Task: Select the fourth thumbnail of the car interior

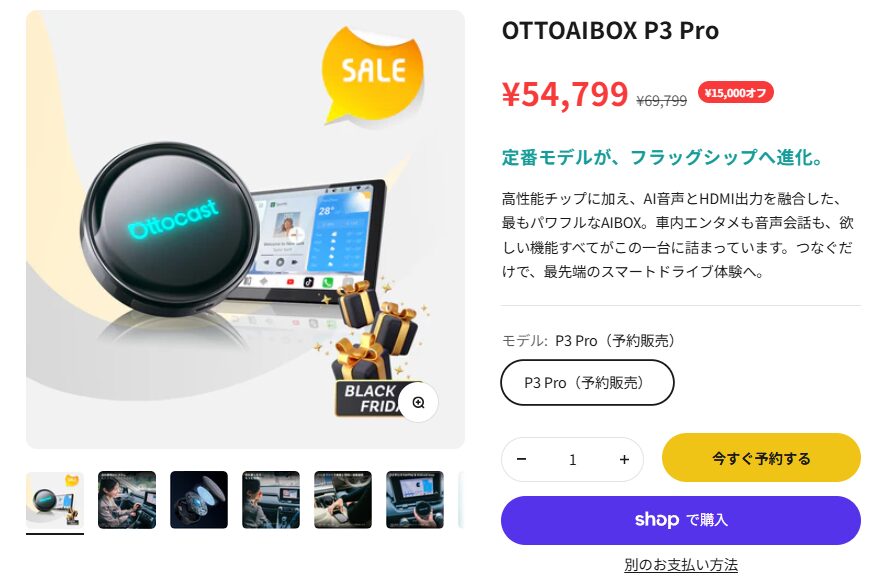Action: tap(271, 500)
